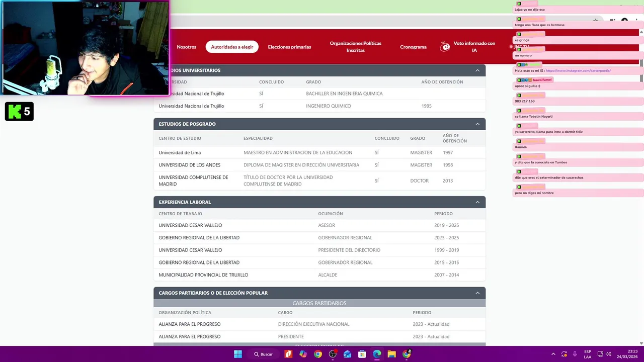Select Universidad Complutense de Madrid cell
This screenshot has height=362, width=644.
pos(193,180)
